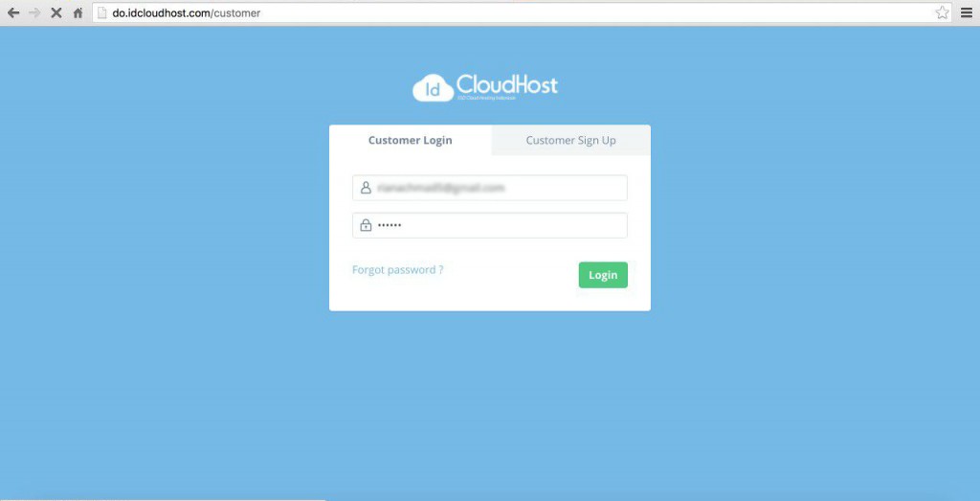The width and height of the screenshot is (980, 501).
Task: Select the URL do.idcloudhost.com/customer in address bar
Action: click(x=187, y=12)
